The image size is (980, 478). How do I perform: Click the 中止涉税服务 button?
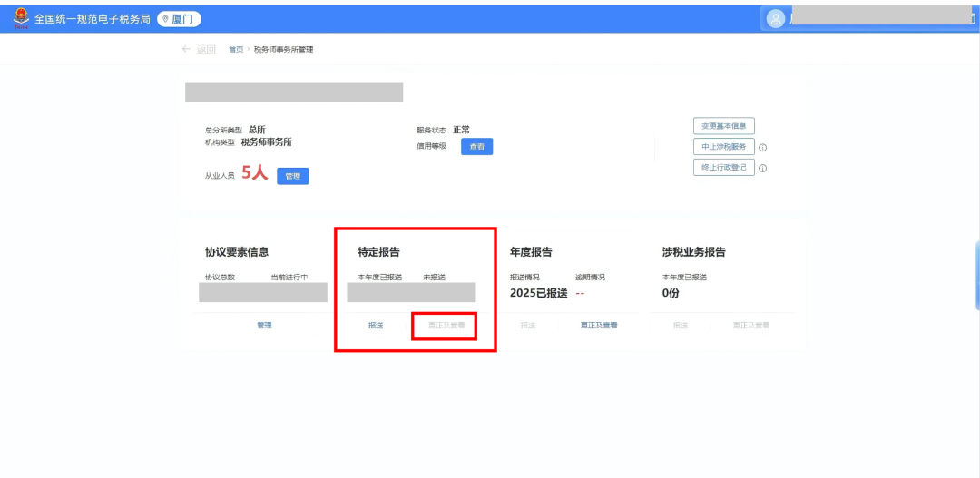[724, 147]
